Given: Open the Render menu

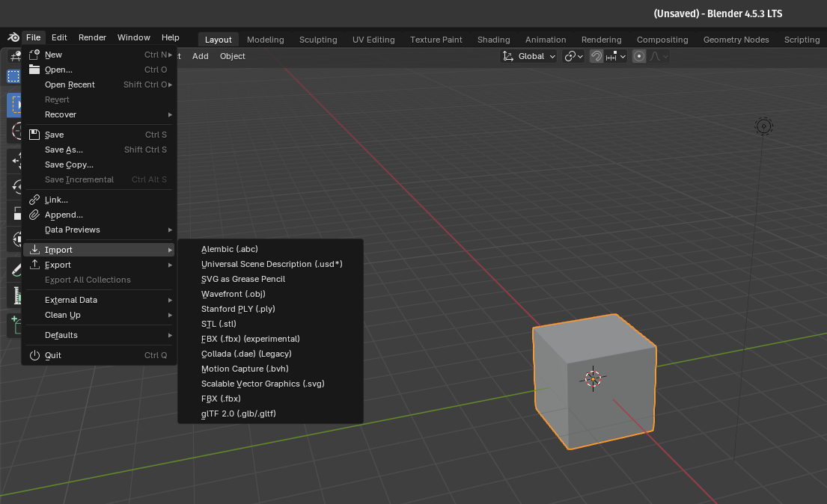Looking at the screenshot, I should (92, 37).
